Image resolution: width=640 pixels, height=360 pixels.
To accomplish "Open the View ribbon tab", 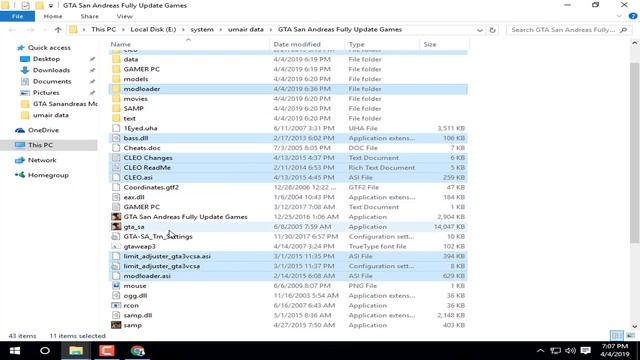I will click(124, 16).
